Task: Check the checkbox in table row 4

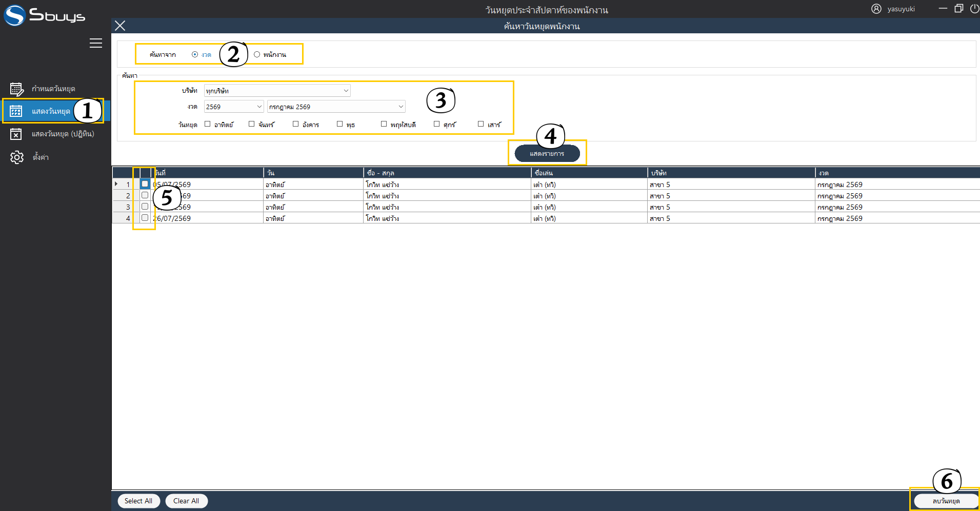Action: click(x=145, y=218)
